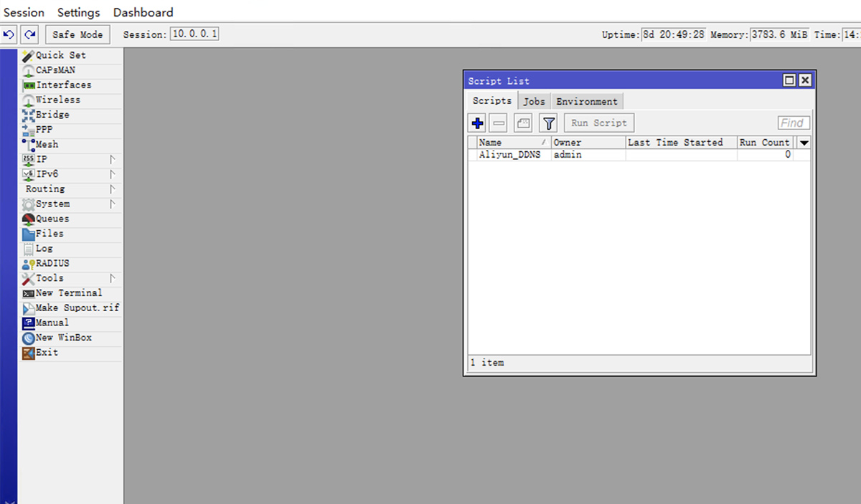
Task: Click the redo arrow icon
Action: click(x=29, y=34)
